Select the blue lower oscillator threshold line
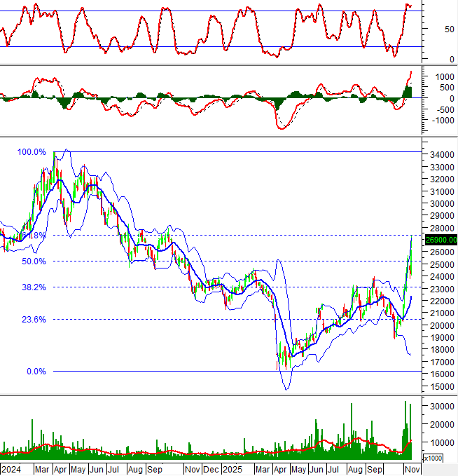Image resolution: width=458 pixels, height=476 pixels. [x=210, y=47]
